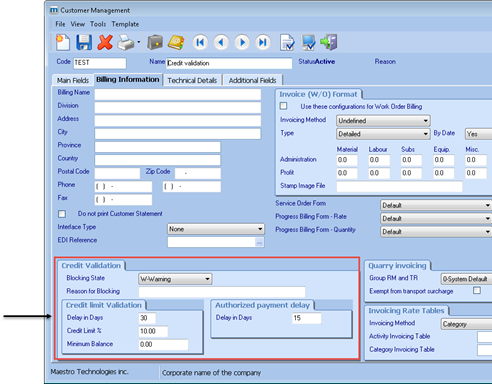492x384 pixels.
Task: Expand the Interface Type dropdown
Action: click(x=216, y=229)
